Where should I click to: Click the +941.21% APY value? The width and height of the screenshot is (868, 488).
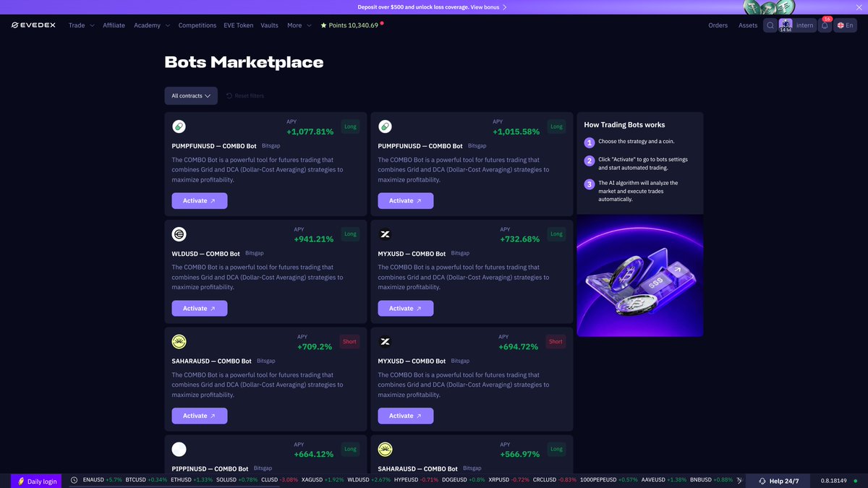click(x=313, y=239)
